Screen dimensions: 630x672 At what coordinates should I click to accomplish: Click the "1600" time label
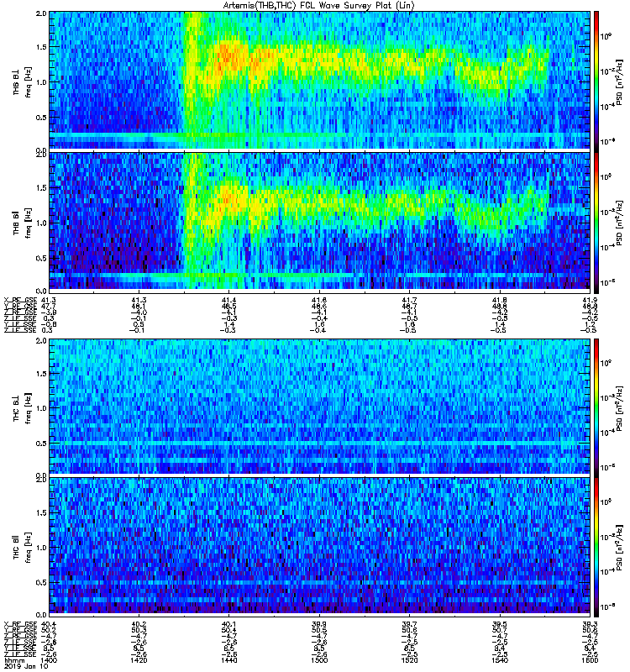pos(591,660)
